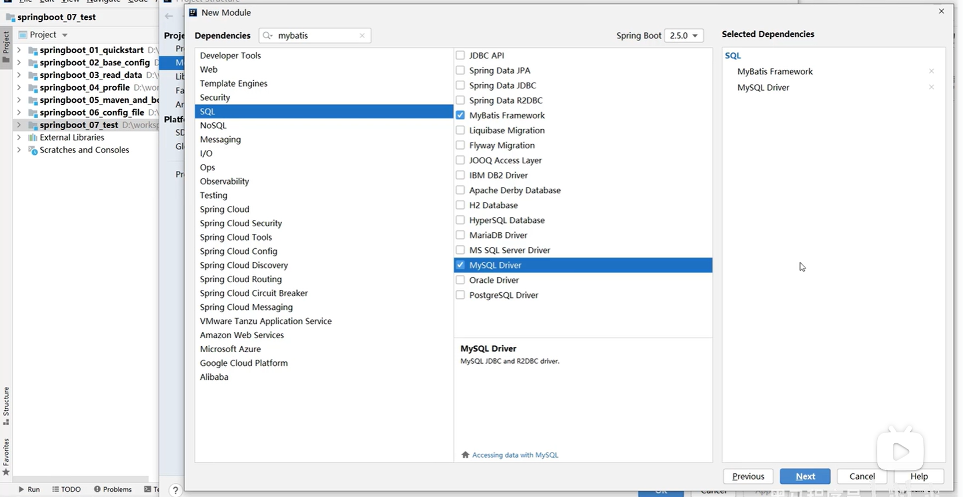The height and width of the screenshot is (497, 980).
Task: Open the Project view dropdown arrow
Action: [x=65, y=35]
